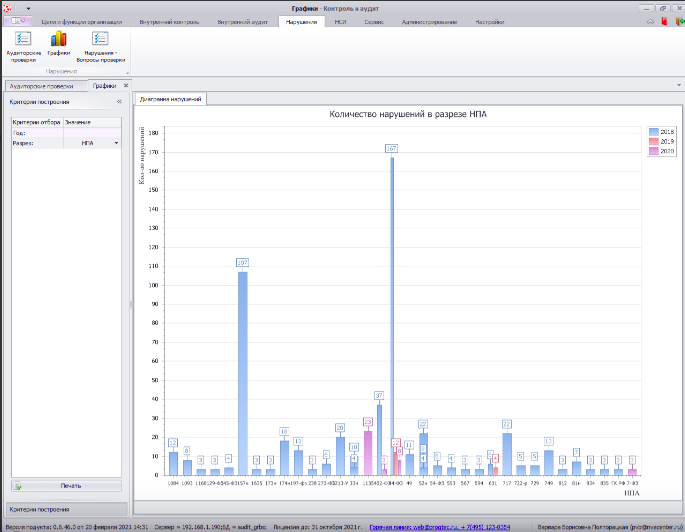Open the Разрез НПА dropdown arrow
685x532 pixels.
[x=117, y=143]
